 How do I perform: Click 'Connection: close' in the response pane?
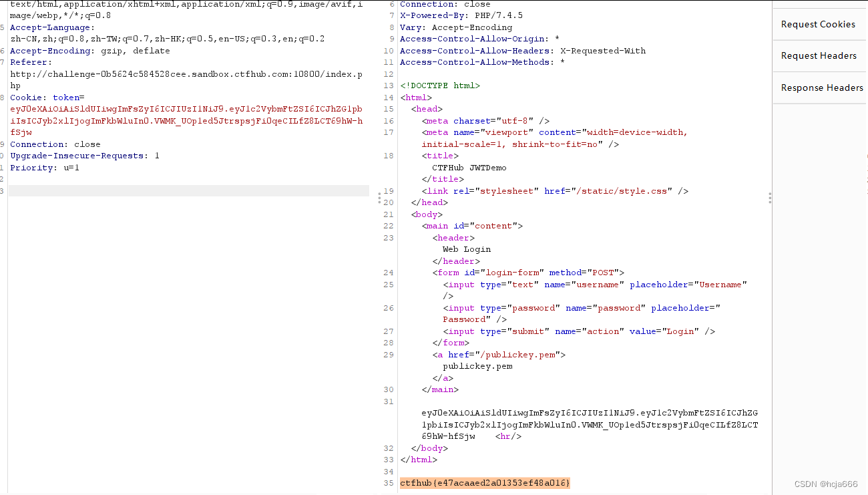point(445,4)
